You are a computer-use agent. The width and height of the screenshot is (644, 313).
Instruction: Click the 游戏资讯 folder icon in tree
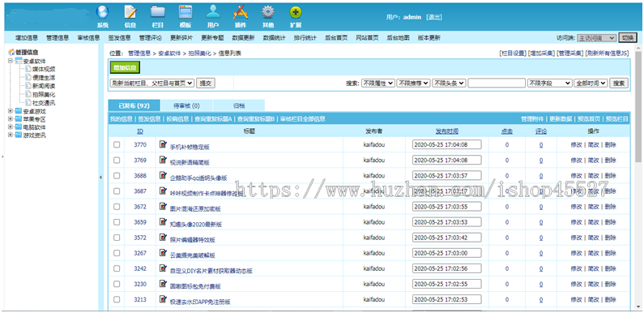18,135
